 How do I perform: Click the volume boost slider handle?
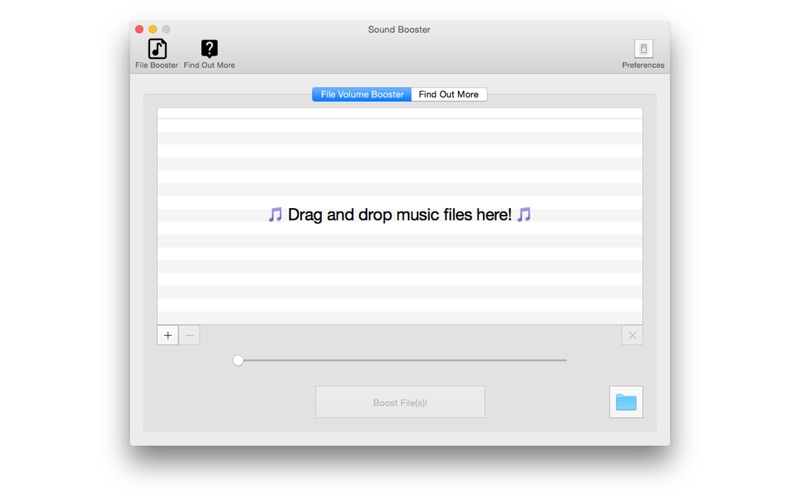238,360
